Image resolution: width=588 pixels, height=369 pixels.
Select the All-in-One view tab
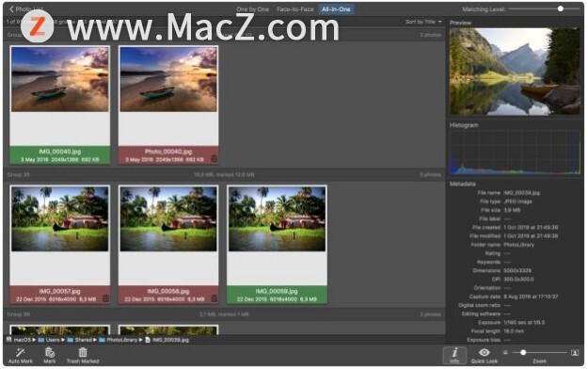336,9
